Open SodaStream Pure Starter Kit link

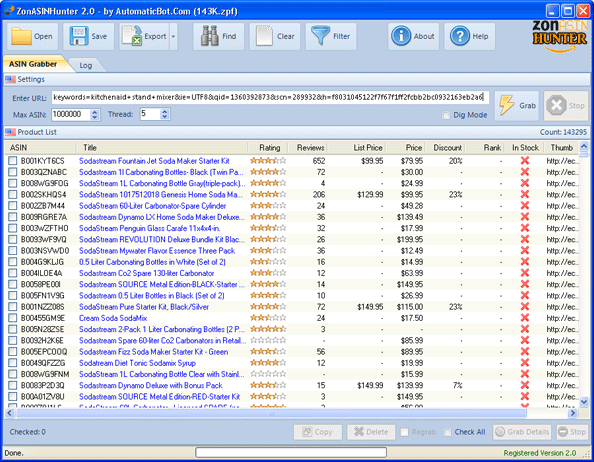tap(144, 307)
